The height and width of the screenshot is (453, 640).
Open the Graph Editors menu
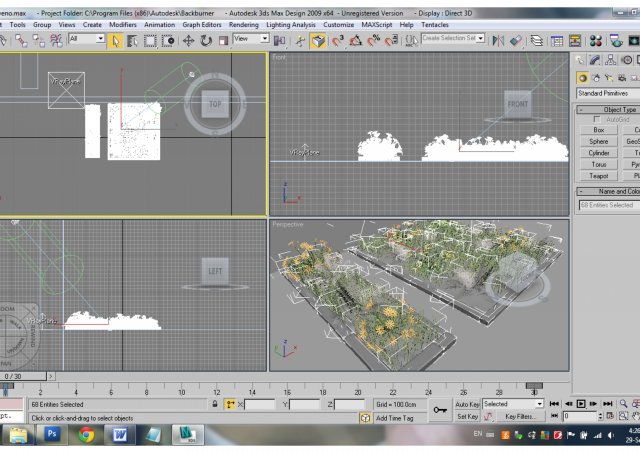(x=202, y=24)
